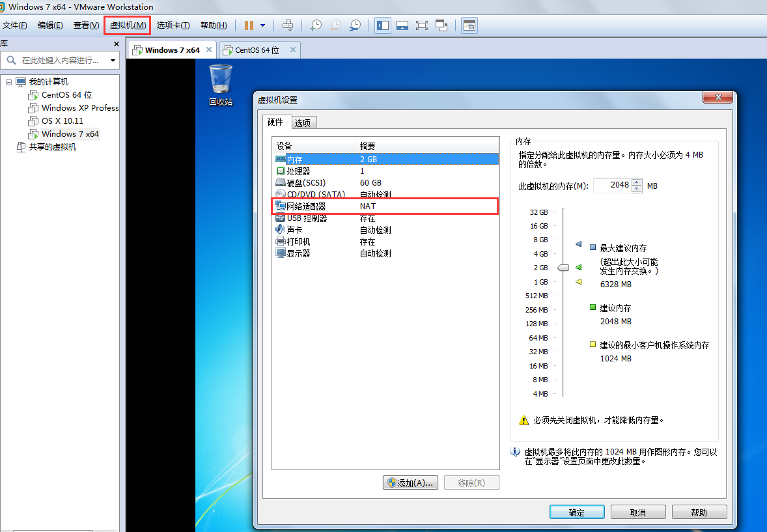Viewport: 767px width, 532px height.
Task: Select the 内存 device row
Action: pos(386,159)
